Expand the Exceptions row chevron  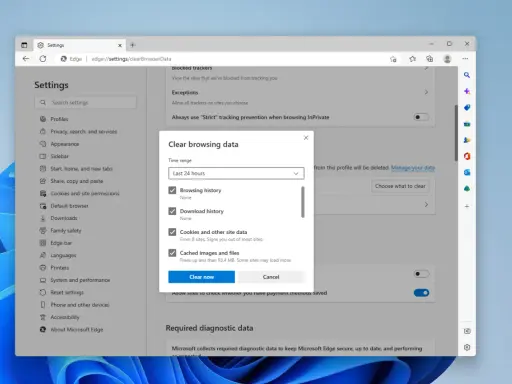pyautogui.click(x=426, y=92)
